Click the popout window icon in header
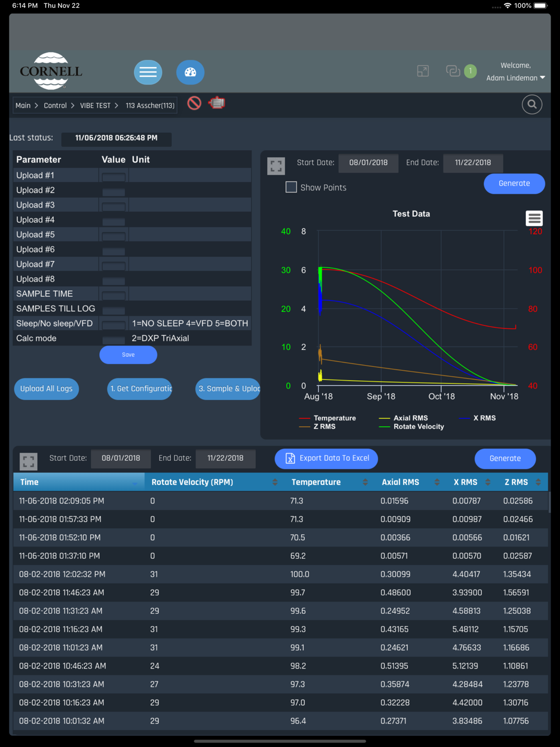The image size is (560, 747). click(423, 71)
